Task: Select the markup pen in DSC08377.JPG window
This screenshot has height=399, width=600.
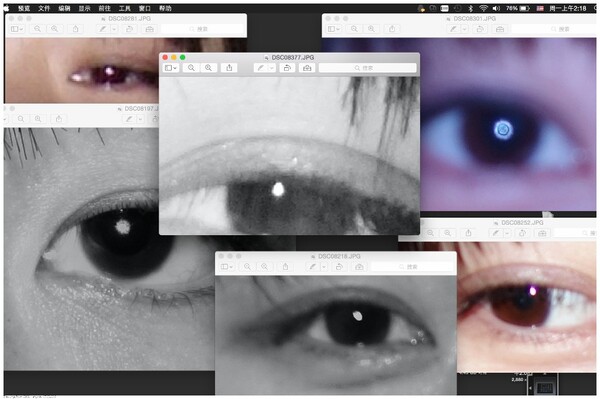Action: (261, 68)
